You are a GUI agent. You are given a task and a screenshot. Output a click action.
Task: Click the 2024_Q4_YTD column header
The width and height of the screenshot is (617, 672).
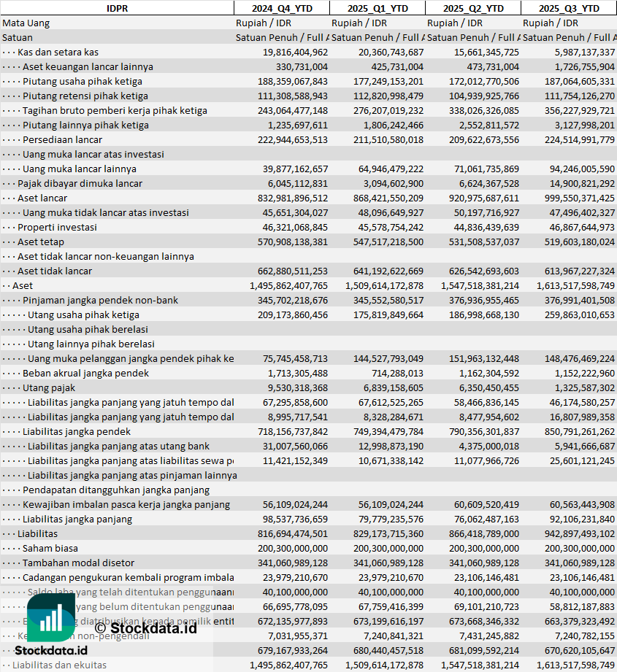282,8
